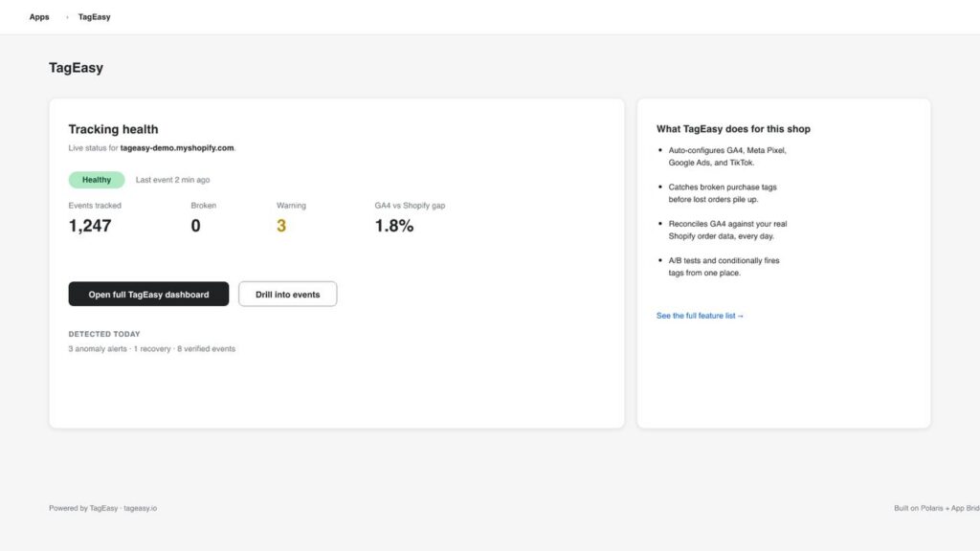Click the Reconciles GA4 against Shopify bullet
980x551 pixels.
pos(727,230)
